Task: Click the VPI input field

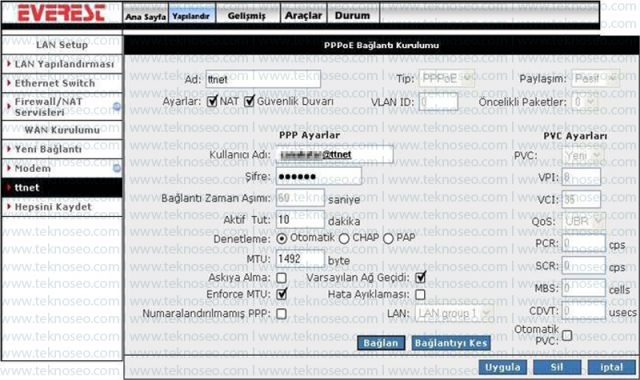Action: click(x=581, y=177)
